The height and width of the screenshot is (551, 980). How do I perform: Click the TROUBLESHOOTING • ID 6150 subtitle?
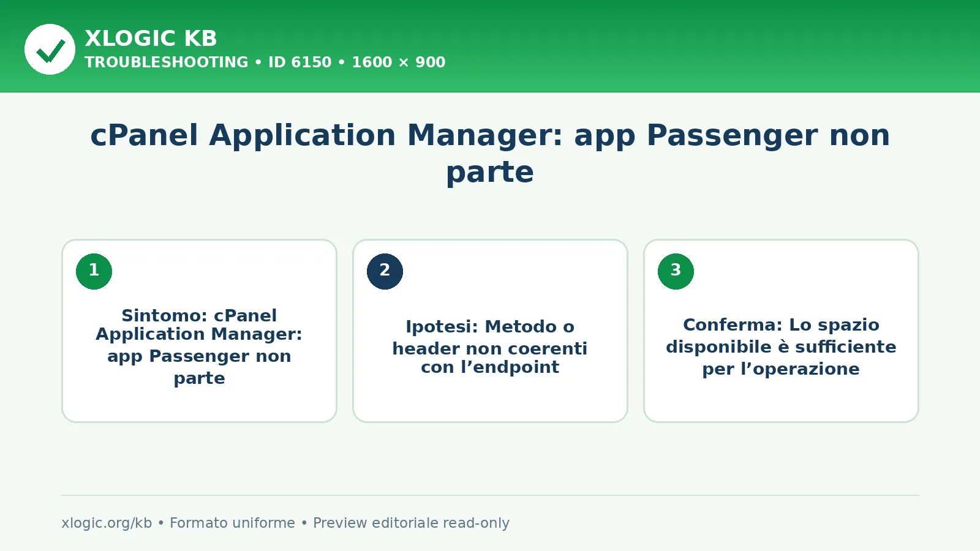tap(265, 62)
